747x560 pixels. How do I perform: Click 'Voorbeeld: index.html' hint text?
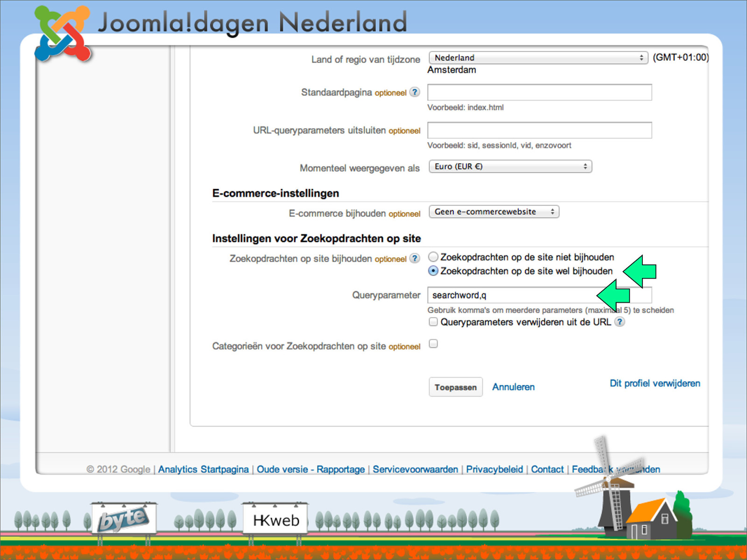[465, 107]
